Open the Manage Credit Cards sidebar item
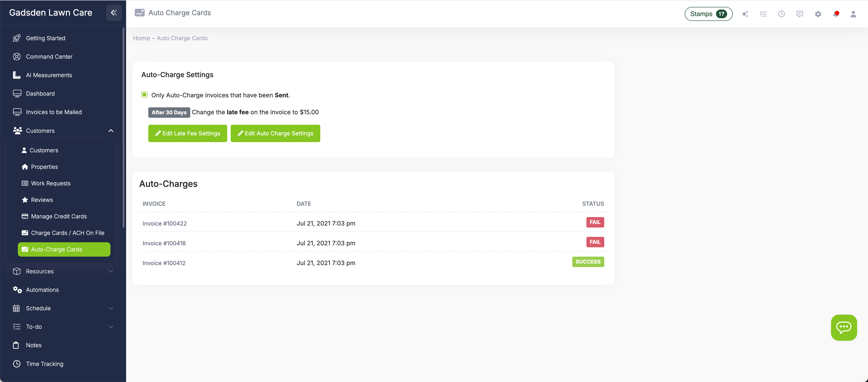868x382 pixels. (59, 216)
